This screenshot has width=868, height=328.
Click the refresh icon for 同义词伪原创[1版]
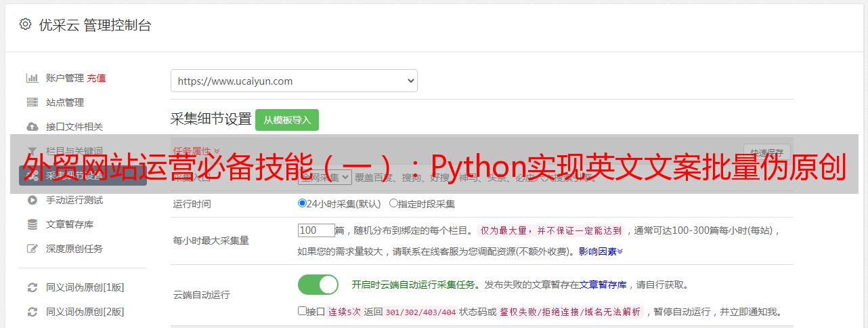[x=32, y=287]
